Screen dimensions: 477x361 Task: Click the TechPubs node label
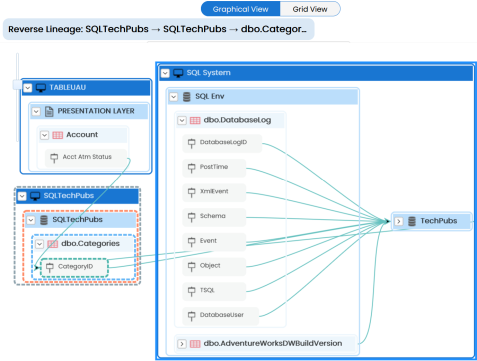point(439,221)
